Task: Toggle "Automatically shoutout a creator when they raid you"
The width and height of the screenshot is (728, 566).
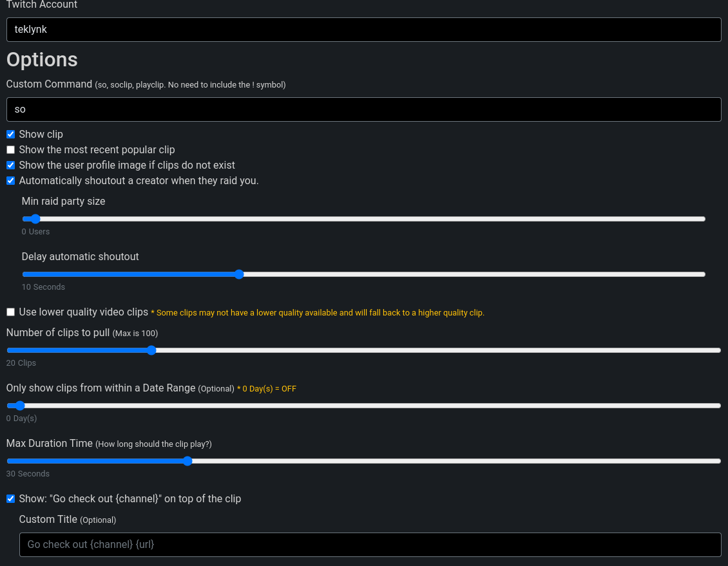Action: pos(10,180)
